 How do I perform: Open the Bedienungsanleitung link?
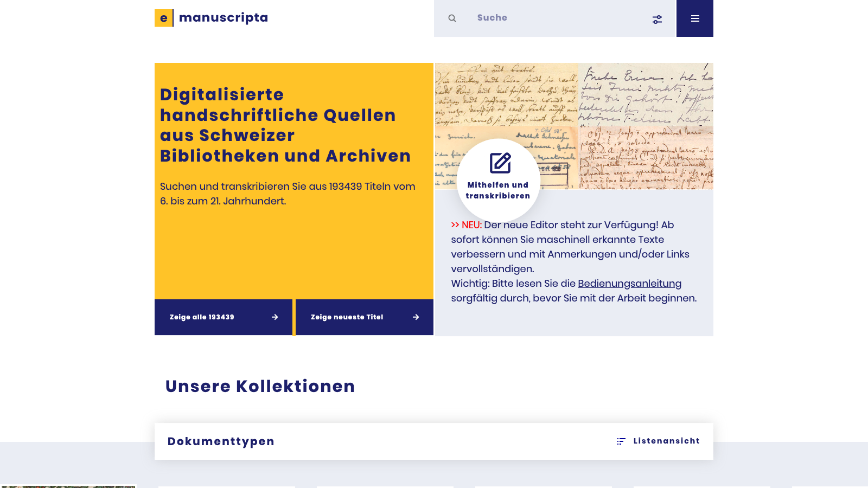click(629, 283)
